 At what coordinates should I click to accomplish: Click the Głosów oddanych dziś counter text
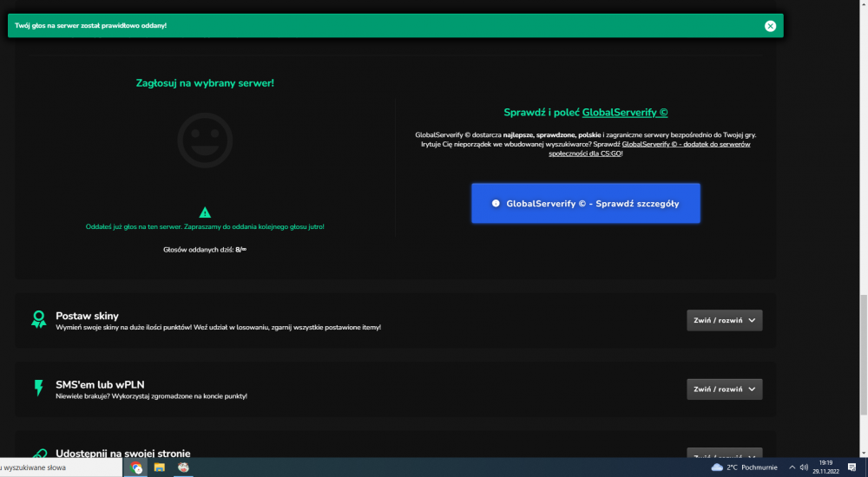205,250
